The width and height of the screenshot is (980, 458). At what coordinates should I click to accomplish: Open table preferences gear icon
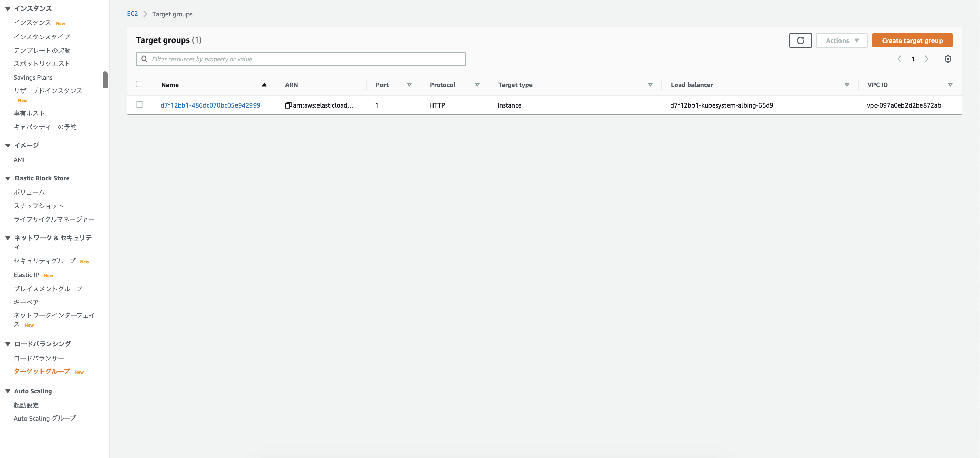tap(948, 59)
